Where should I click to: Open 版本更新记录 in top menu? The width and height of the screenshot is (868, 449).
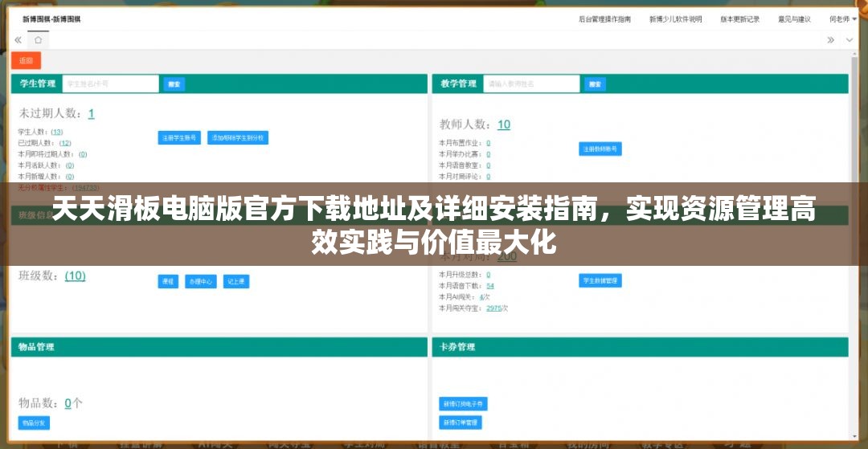coord(740,18)
